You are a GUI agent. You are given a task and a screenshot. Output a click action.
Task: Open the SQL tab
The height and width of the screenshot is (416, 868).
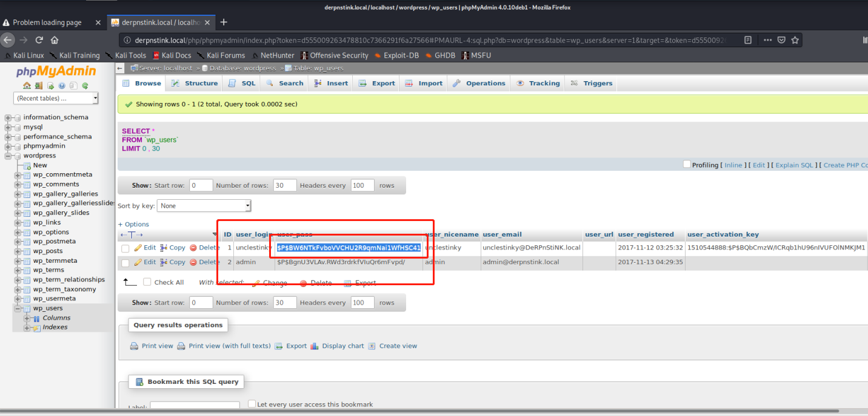pyautogui.click(x=242, y=84)
